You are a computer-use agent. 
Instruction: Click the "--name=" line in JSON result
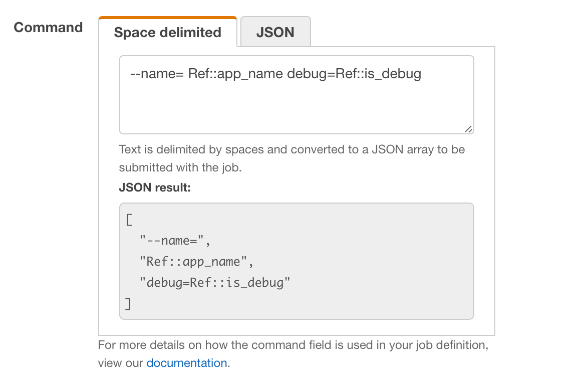(x=173, y=241)
